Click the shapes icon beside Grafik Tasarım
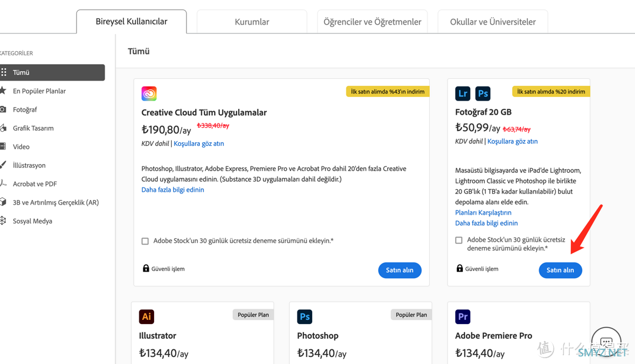This screenshot has height=364, width=635. coord(4,128)
